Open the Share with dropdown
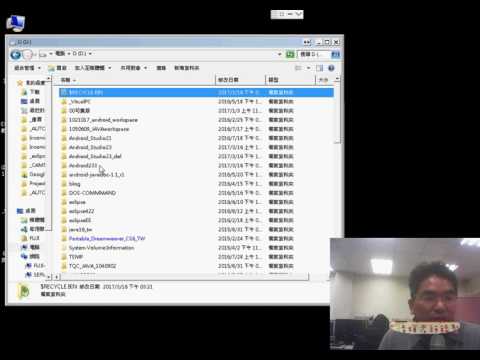 (133, 68)
